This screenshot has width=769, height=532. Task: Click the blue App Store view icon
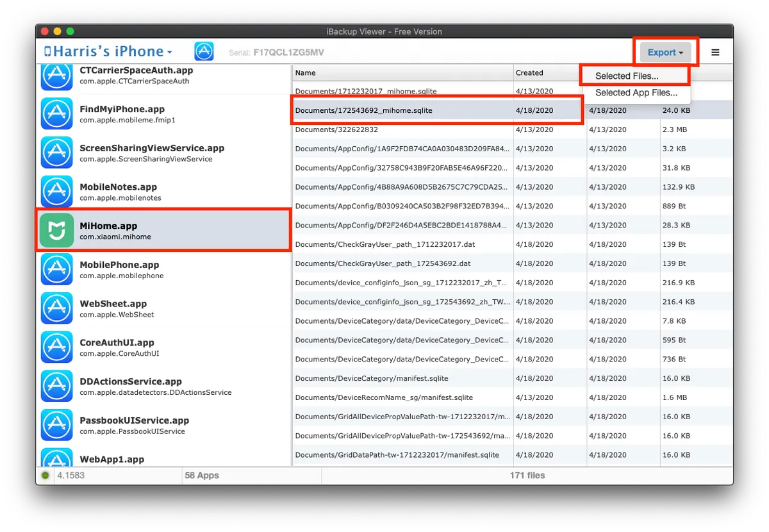[x=204, y=51]
